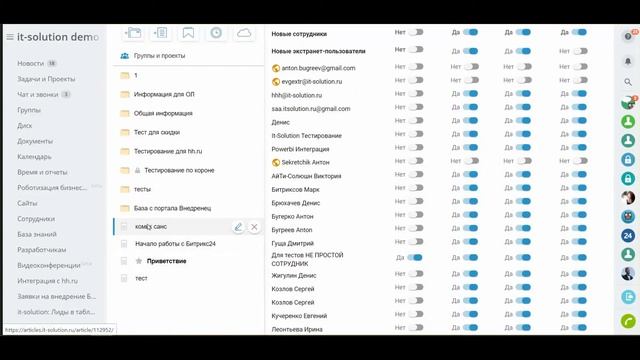The width and height of the screenshot is (640, 360).
Task: Click the folder icon of Общая информация
Action: click(124, 113)
